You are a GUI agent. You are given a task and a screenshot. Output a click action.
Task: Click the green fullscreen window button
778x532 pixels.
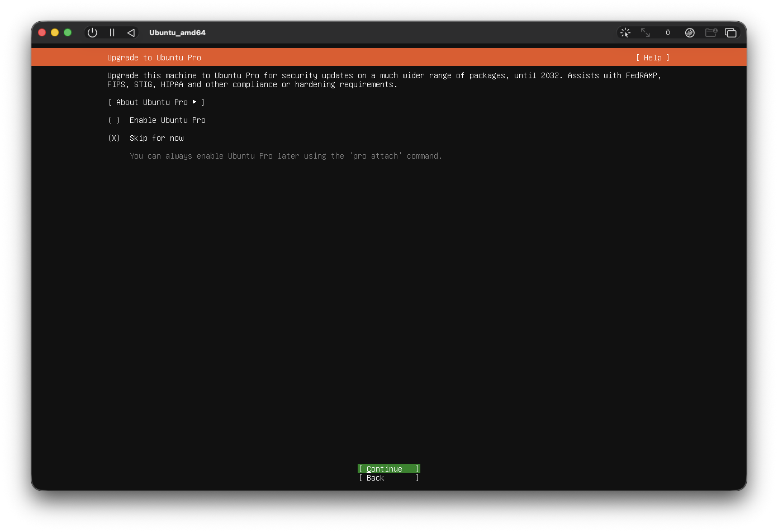68,32
